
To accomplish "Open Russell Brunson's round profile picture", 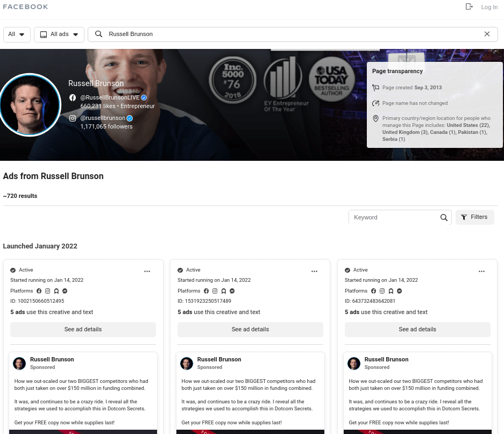I will point(30,105).
